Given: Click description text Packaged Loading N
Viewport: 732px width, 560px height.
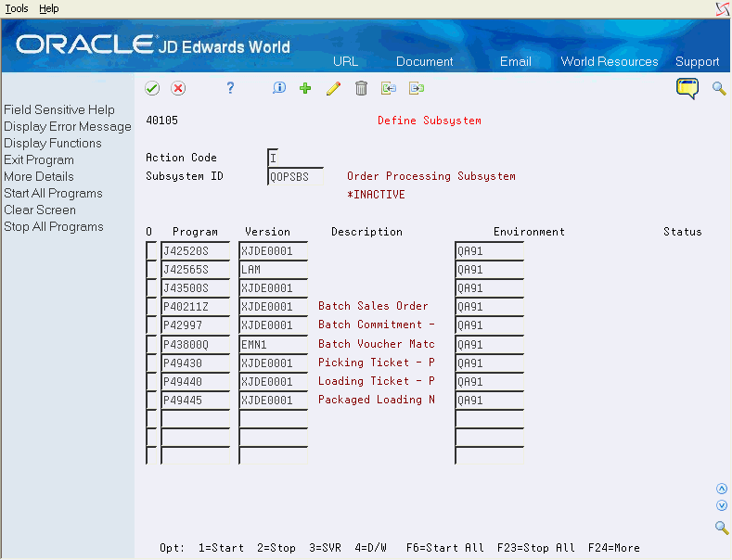Looking at the screenshot, I should point(377,400).
